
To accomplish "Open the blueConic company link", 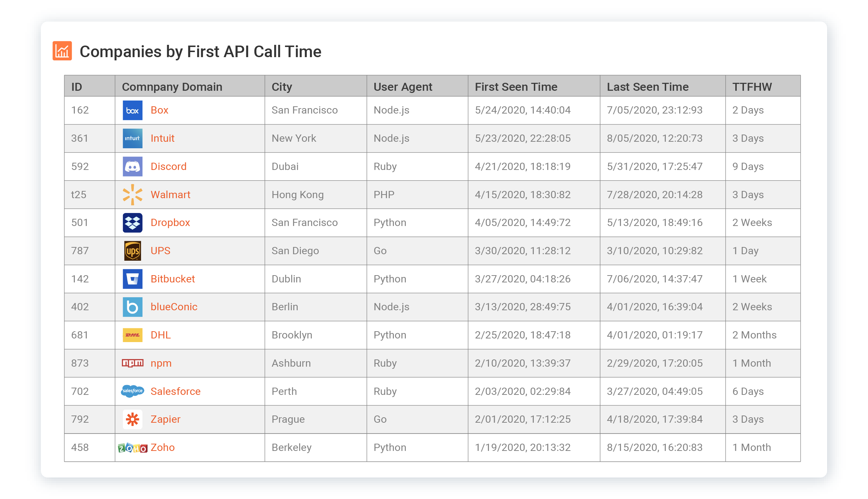I will coord(174,307).
